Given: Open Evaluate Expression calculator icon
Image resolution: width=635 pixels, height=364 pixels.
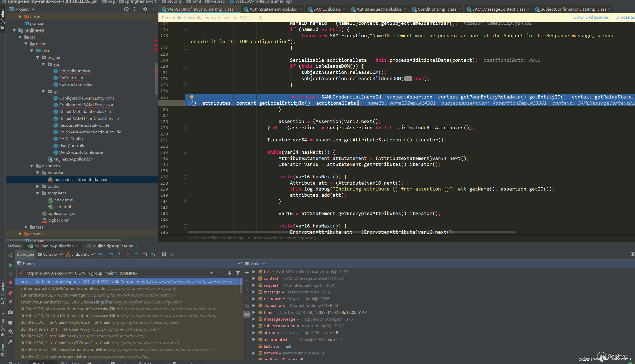Looking at the screenshot, I should coord(164,254).
